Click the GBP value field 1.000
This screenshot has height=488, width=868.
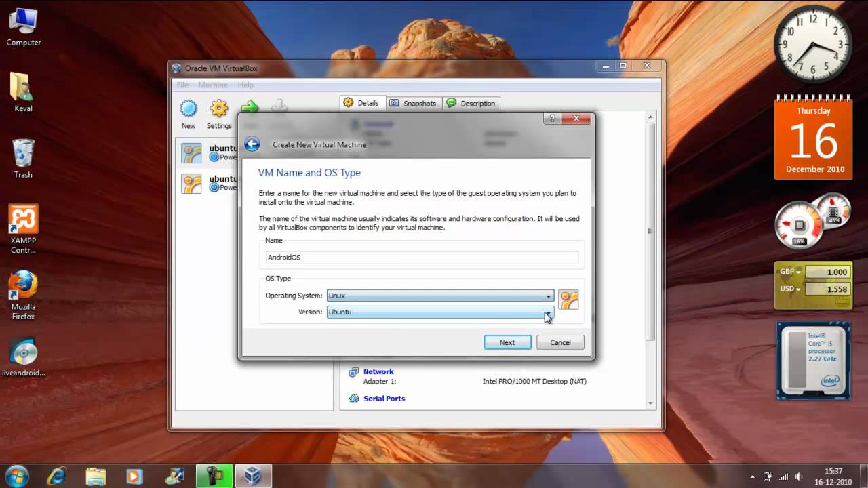pos(827,272)
